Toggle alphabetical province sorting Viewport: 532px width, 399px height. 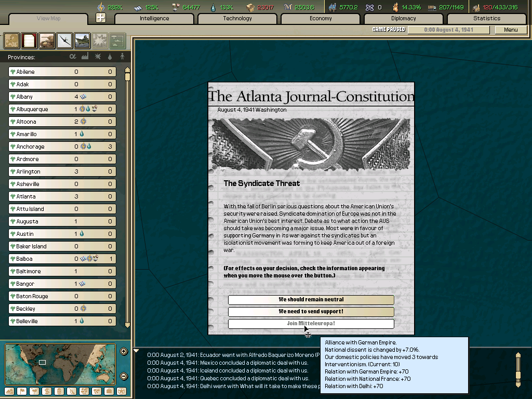coord(73,56)
